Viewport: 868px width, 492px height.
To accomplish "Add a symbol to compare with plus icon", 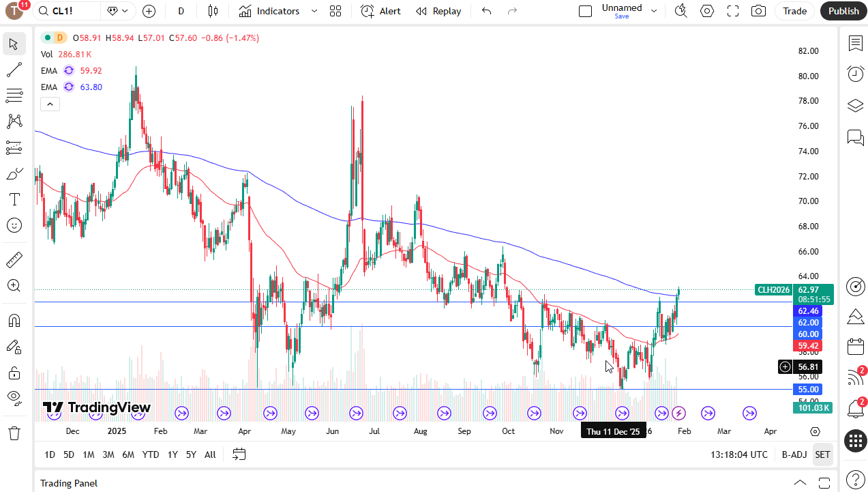I will 149,11.
